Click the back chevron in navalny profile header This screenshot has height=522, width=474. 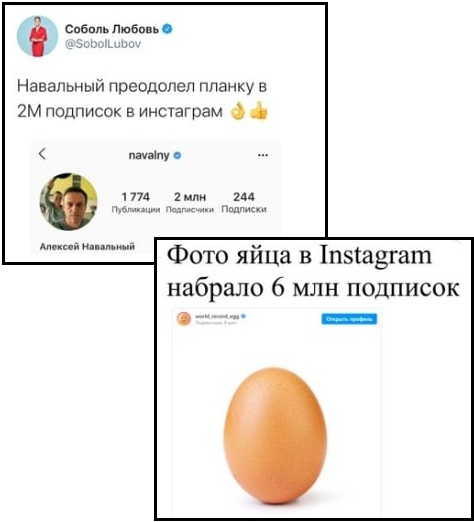tap(42, 154)
